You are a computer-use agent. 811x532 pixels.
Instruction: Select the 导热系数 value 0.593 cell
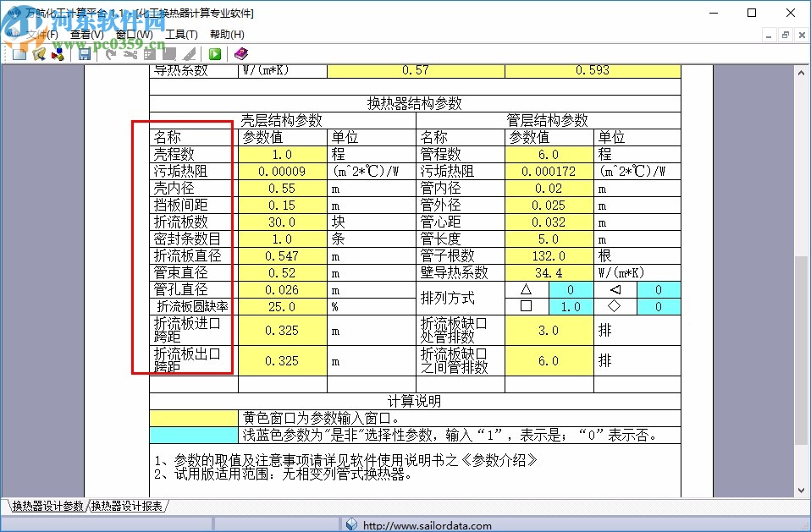pos(593,71)
